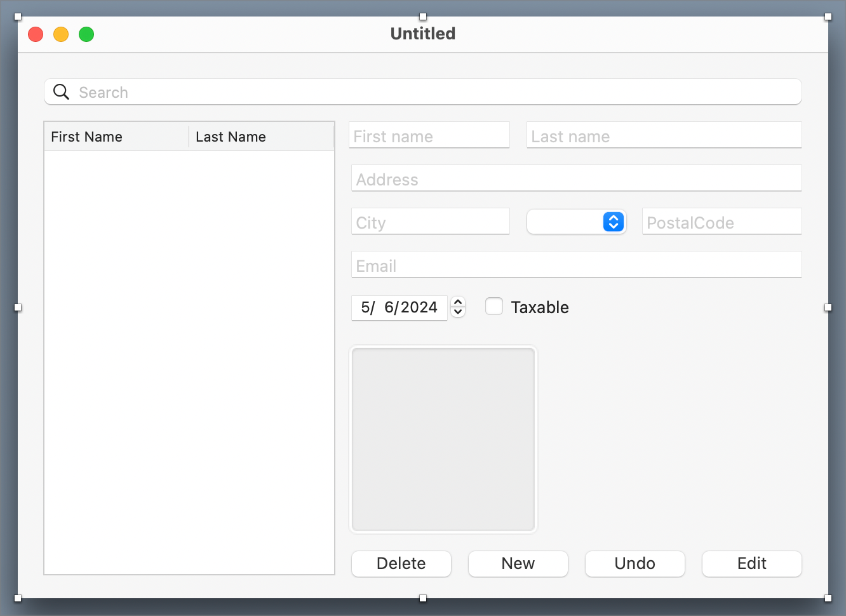
Task: Click into the Email field
Action: point(576,265)
